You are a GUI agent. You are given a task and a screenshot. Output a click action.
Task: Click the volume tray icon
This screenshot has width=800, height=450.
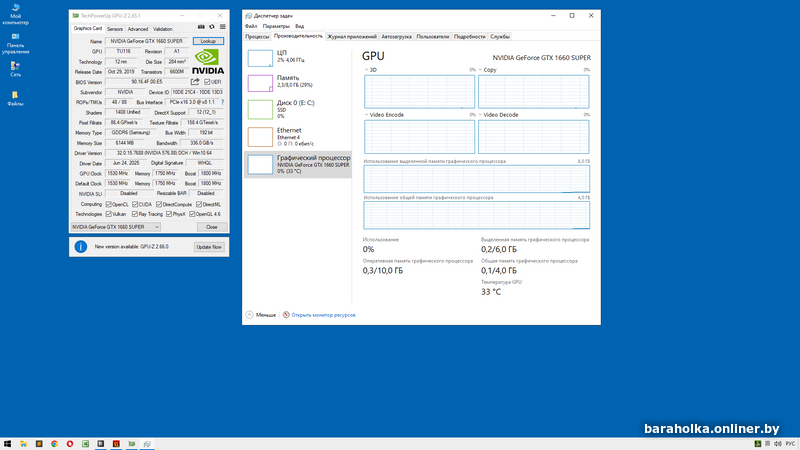778,444
